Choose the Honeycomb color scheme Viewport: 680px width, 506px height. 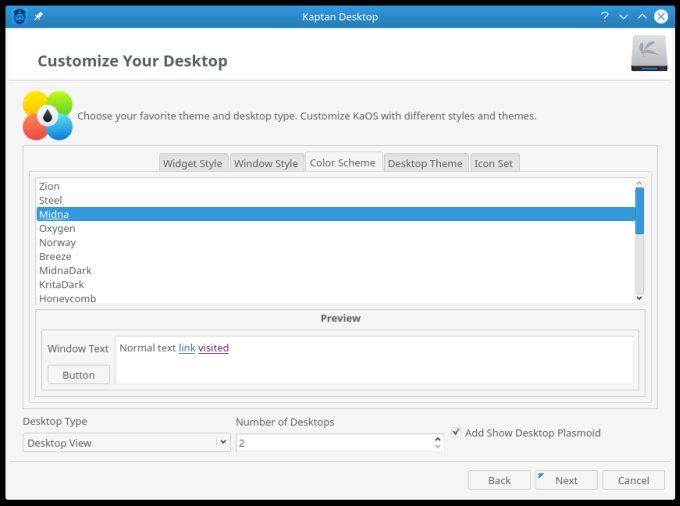(x=67, y=298)
